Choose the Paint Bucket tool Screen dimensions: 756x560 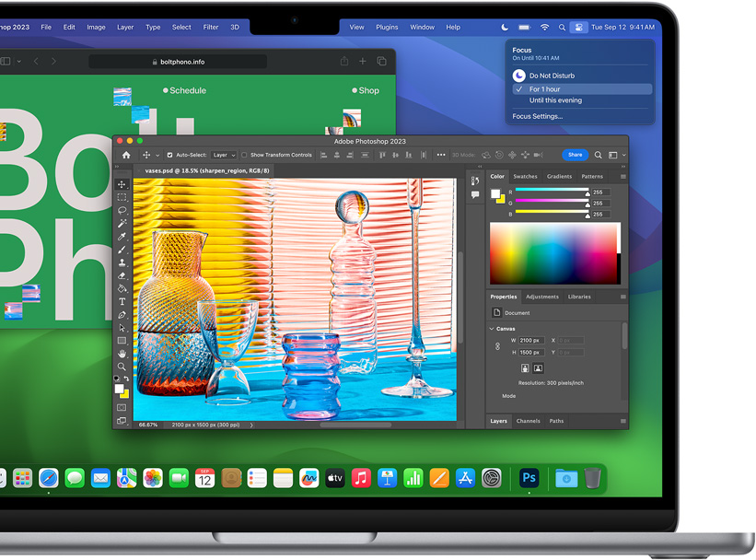122,288
